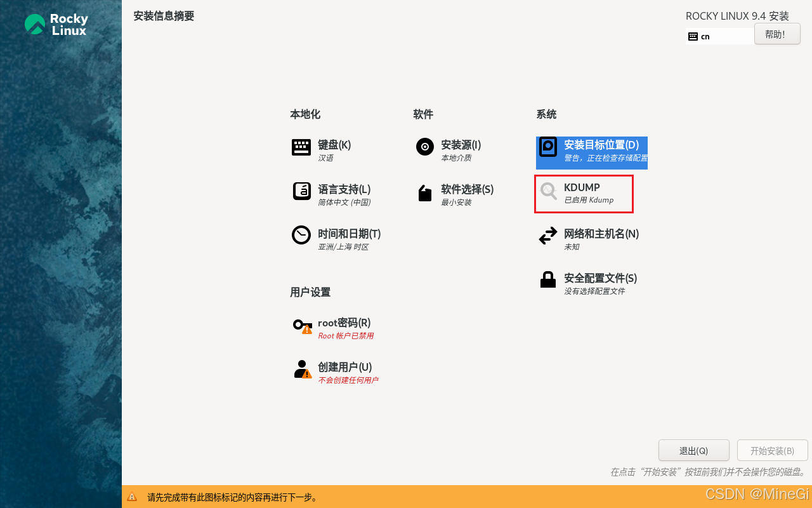
Task: Click the orange warning message text
Action: [x=233, y=497]
